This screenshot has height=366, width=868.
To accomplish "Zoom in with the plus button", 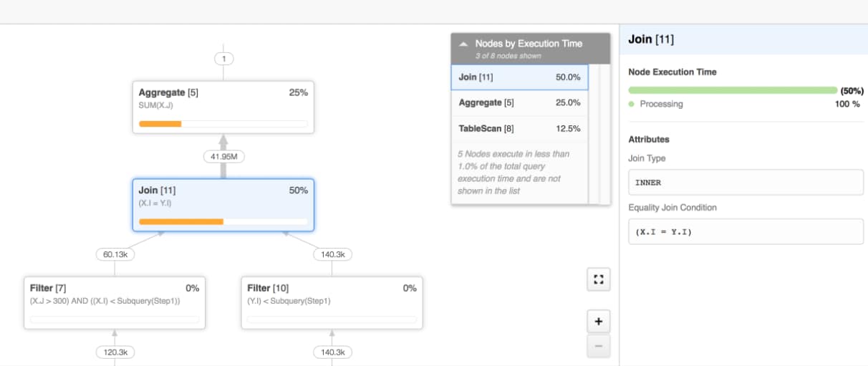I will (598, 322).
